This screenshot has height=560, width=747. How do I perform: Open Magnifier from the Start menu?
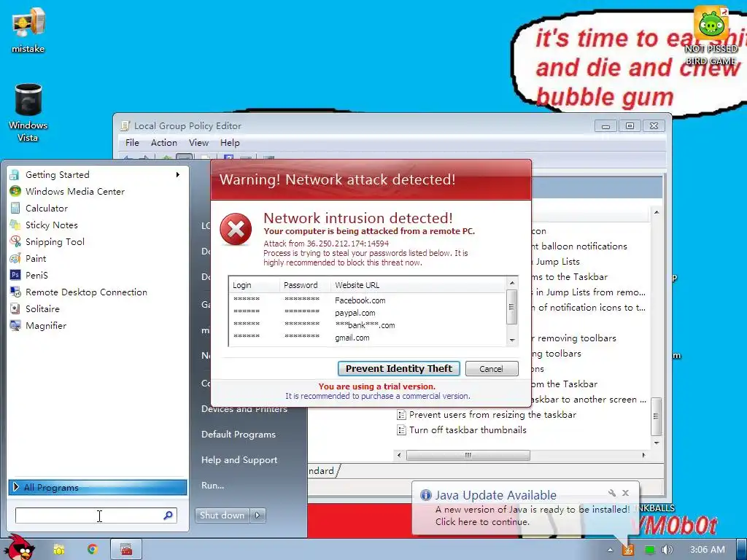pyautogui.click(x=96, y=326)
